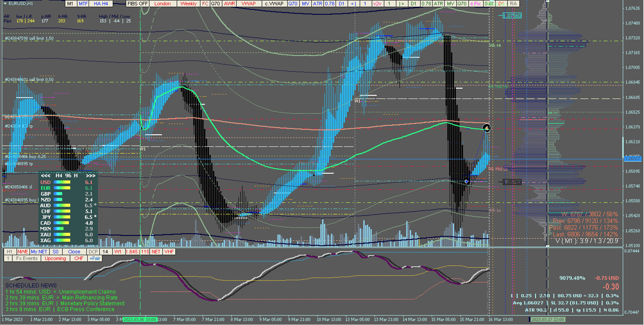Click the >>> arrow in currency strength panel
Screen dimensions: 644x325
point(91,176)
